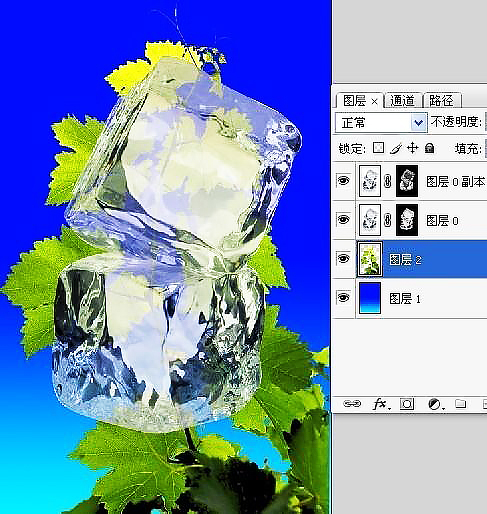
Task: Click the link layers icon
Action: (x=352, y=404)
